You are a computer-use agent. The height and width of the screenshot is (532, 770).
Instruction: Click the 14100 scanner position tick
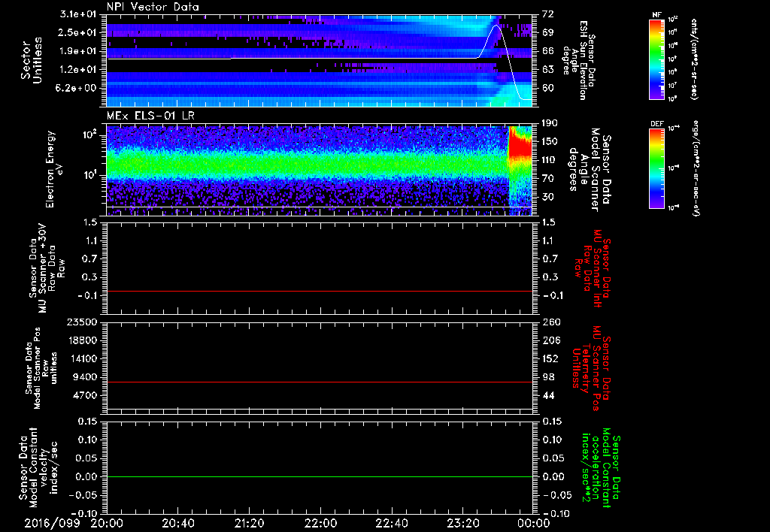click(84, 358)
